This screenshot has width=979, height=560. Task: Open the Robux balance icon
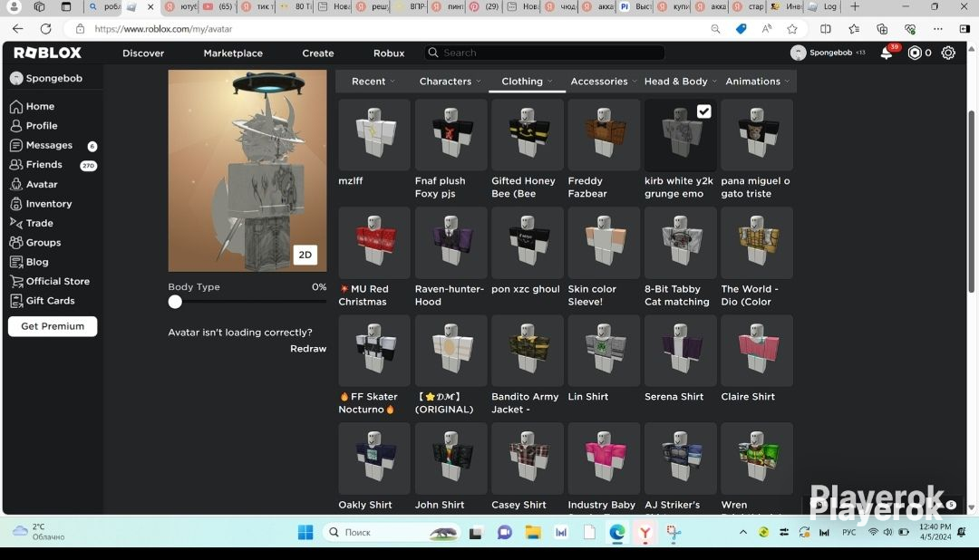(915, 53)
